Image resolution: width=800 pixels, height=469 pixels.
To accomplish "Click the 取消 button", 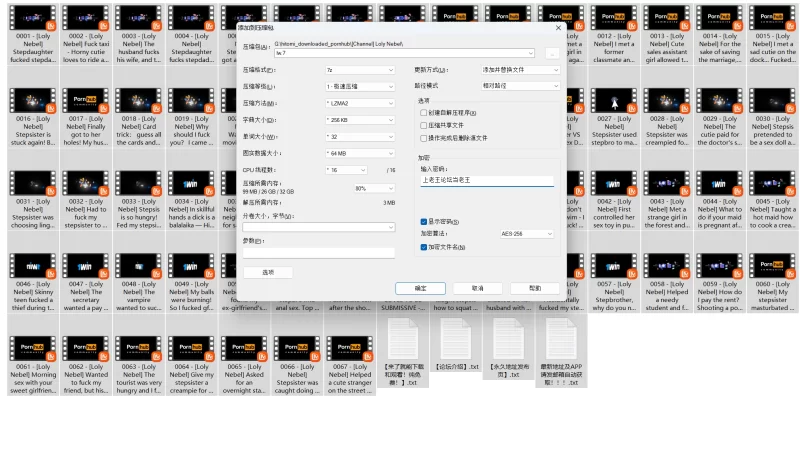I will [x=478, y=288].
